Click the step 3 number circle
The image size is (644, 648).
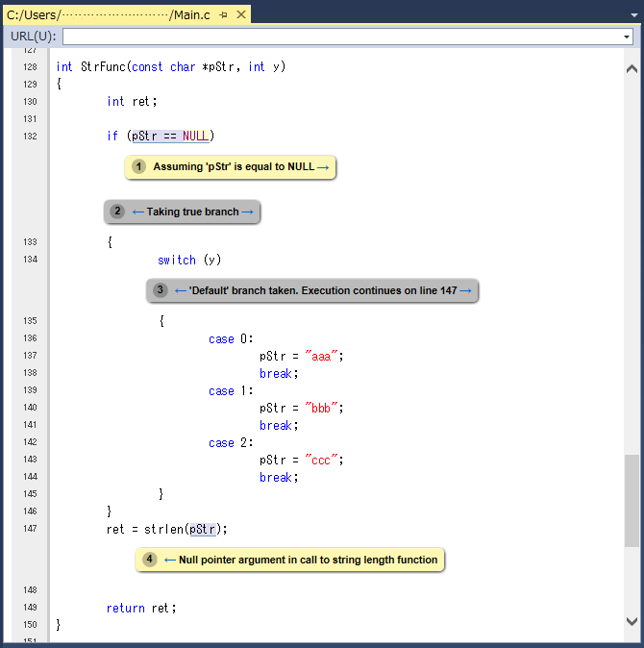click(161, 290)
